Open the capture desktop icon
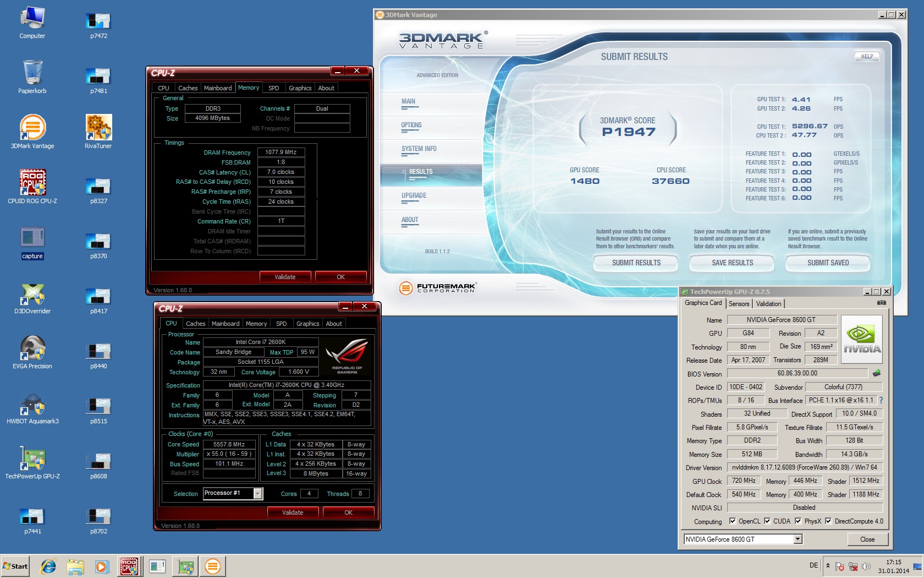 (32, 243)
